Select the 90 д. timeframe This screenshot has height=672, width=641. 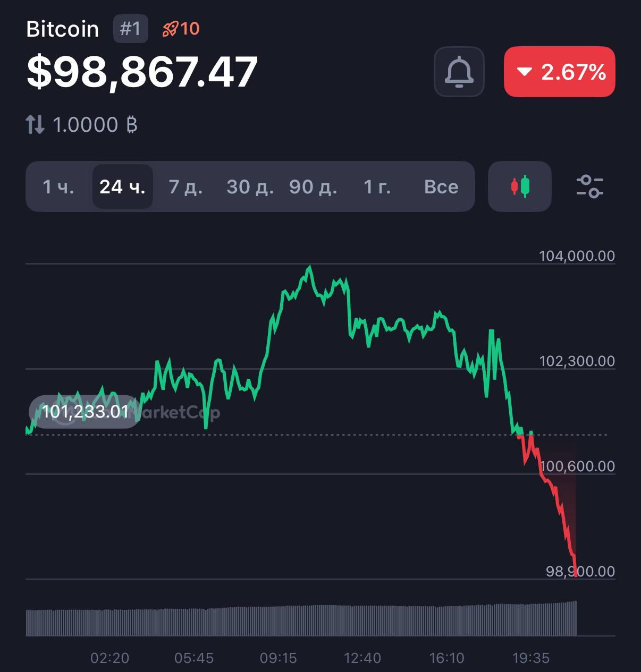pos(313,186)
